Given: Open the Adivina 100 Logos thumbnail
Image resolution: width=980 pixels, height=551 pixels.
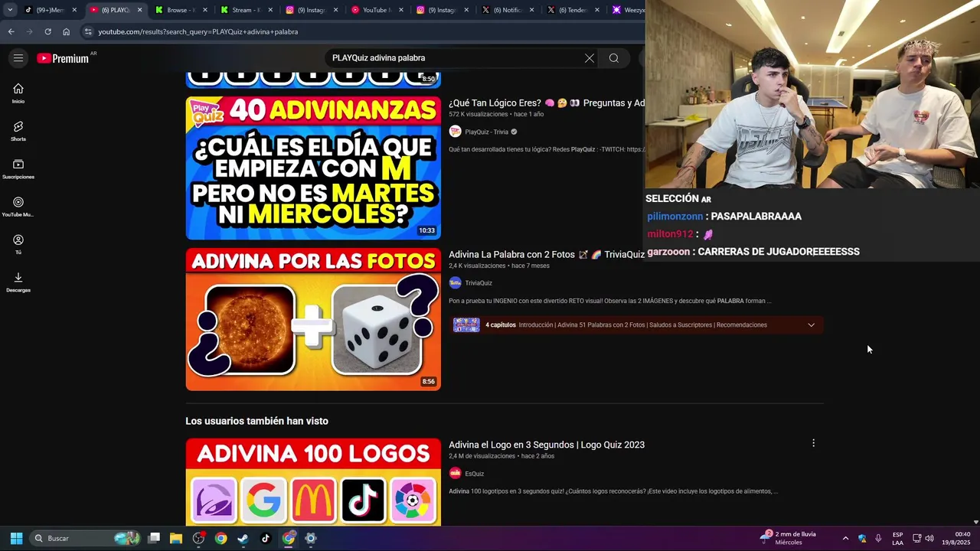Looking at the screenshot, I should (x=313, y=481).
